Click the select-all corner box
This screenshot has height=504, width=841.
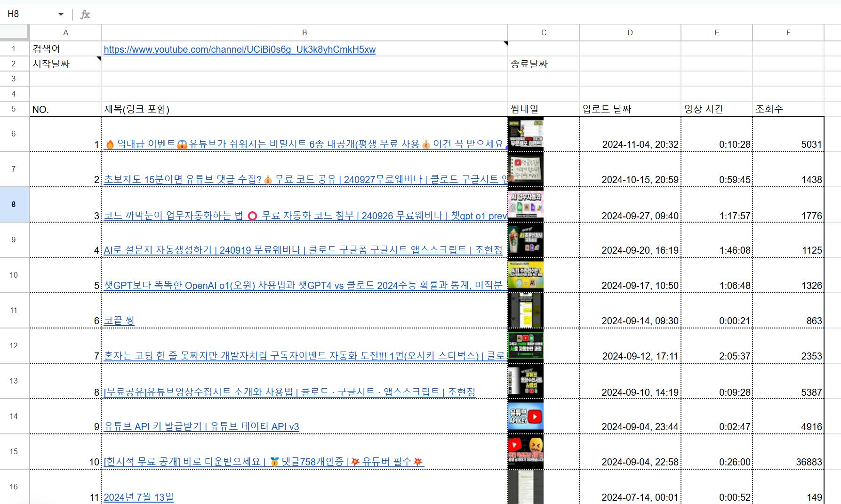click(x=15, y=32)
